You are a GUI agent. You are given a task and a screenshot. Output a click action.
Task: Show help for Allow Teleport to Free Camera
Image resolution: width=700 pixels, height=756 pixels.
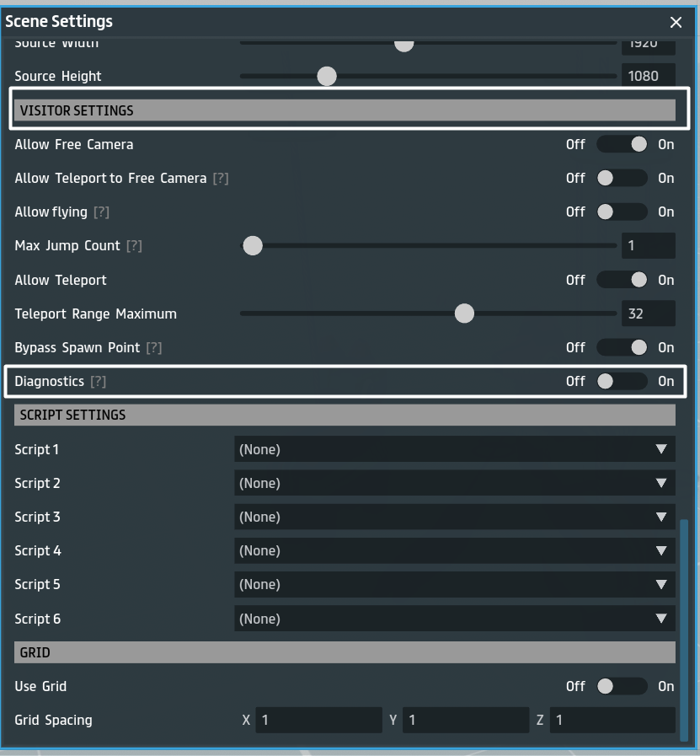click(x=220, y=179)
